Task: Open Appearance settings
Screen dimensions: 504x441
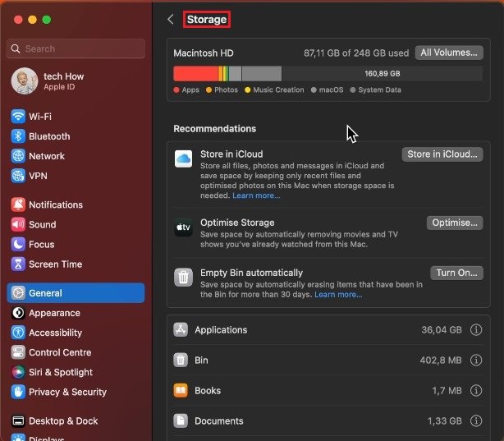Action: pos(76,313)
